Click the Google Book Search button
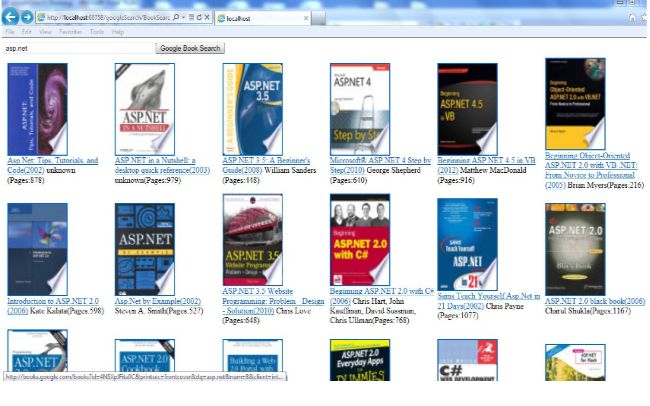The height and width of the screenshot is (406, 650). point(190,48)
